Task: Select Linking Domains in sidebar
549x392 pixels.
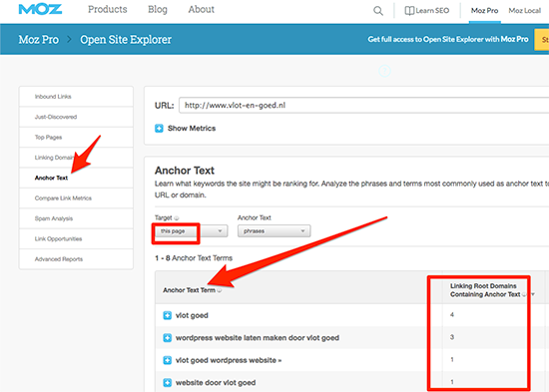Action: (76, 158)
